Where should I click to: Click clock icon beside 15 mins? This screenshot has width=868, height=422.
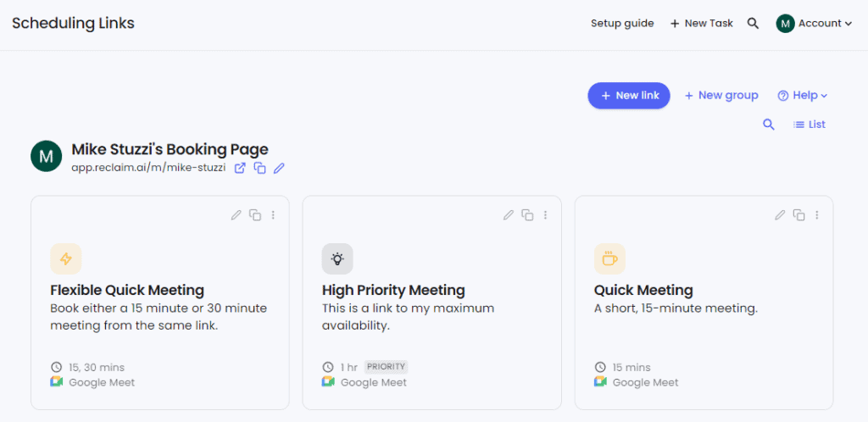[600, 367]
